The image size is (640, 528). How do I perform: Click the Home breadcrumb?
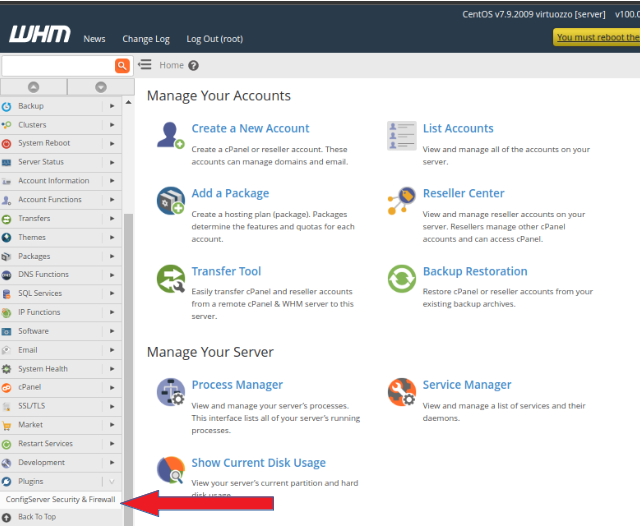171,65
